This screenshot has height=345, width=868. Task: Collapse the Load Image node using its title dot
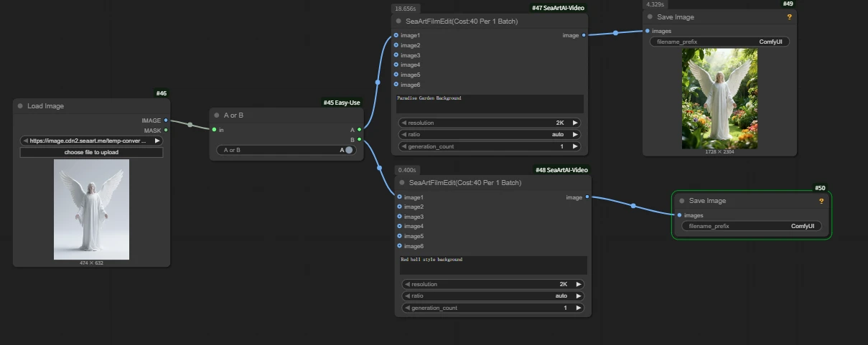coord(21,106)
